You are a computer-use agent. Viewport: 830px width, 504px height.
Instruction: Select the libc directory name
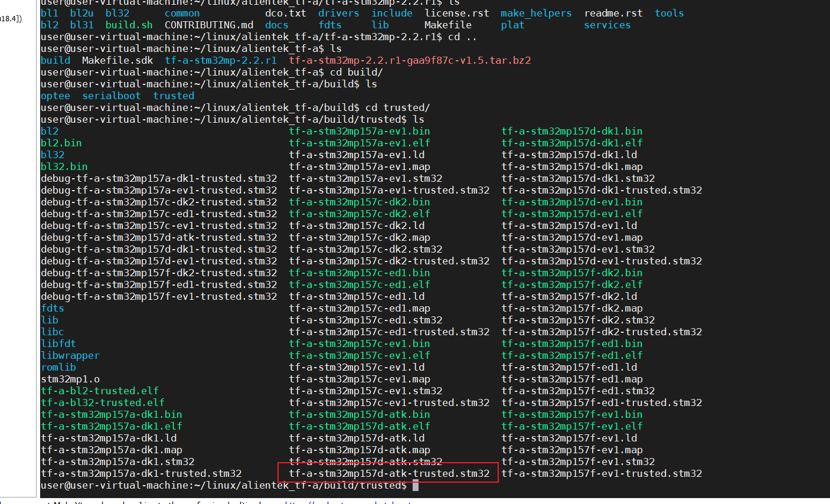click(x=53, y=332)
